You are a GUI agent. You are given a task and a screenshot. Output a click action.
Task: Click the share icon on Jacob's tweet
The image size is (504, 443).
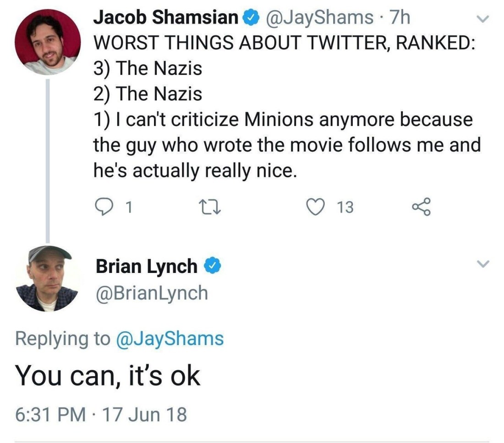421,207
